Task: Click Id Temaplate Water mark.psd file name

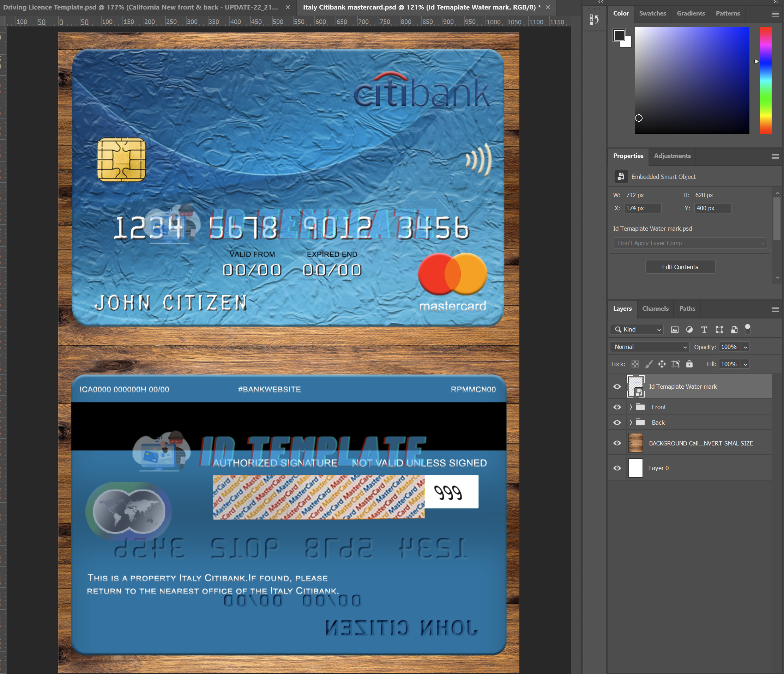Action: pos(652,229)
